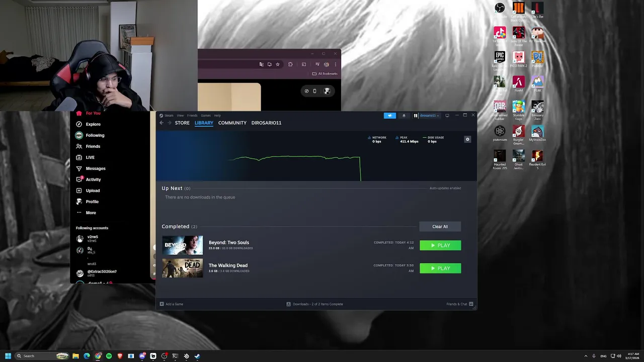
Task: Switch to the COMMUNITY tab
Action: point(232,123)
